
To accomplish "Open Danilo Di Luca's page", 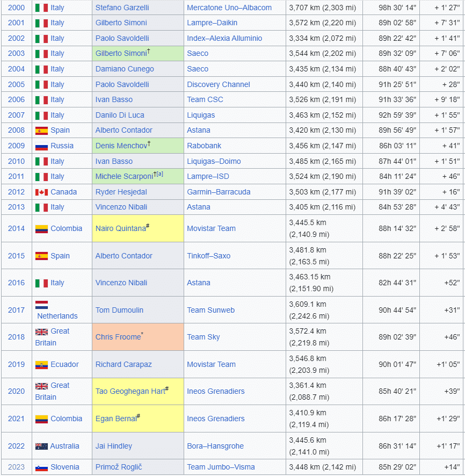I will click(x=120, y=115).
